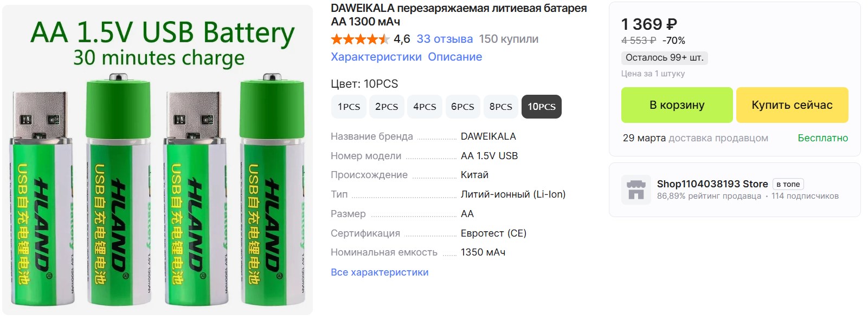Click the Купить сейчас button

(x=792, y=105)
